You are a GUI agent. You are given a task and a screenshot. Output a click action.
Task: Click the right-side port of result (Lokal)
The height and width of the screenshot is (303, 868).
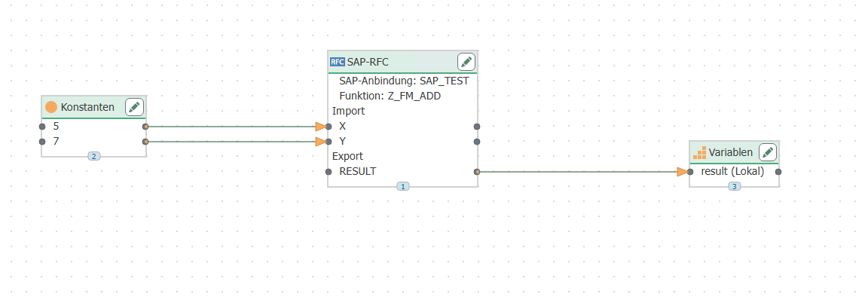(778, 172)
